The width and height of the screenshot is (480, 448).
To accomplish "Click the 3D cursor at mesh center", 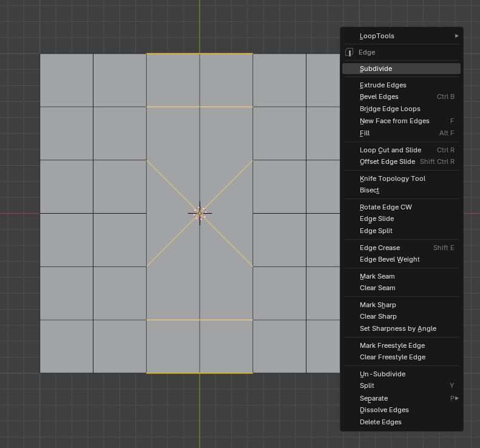I will 200,214.
